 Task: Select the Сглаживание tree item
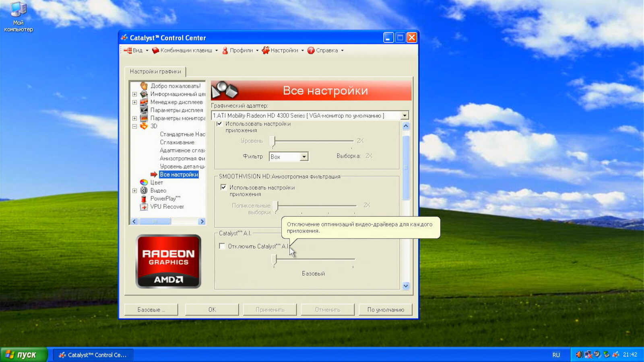(x=177, y=142)
